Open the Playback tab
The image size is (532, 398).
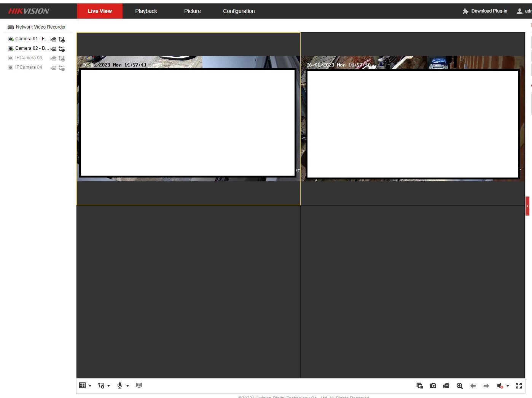[x=146, y=11]
